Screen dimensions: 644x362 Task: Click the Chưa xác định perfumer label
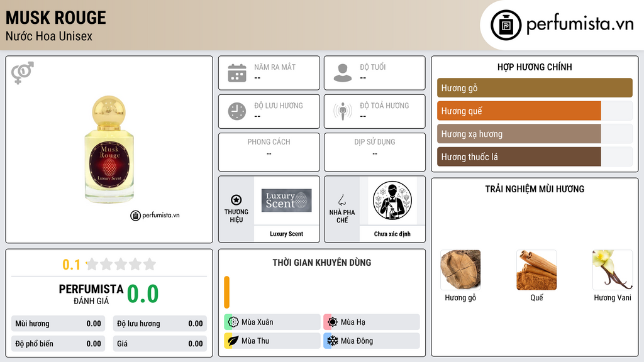pos(392,234)
